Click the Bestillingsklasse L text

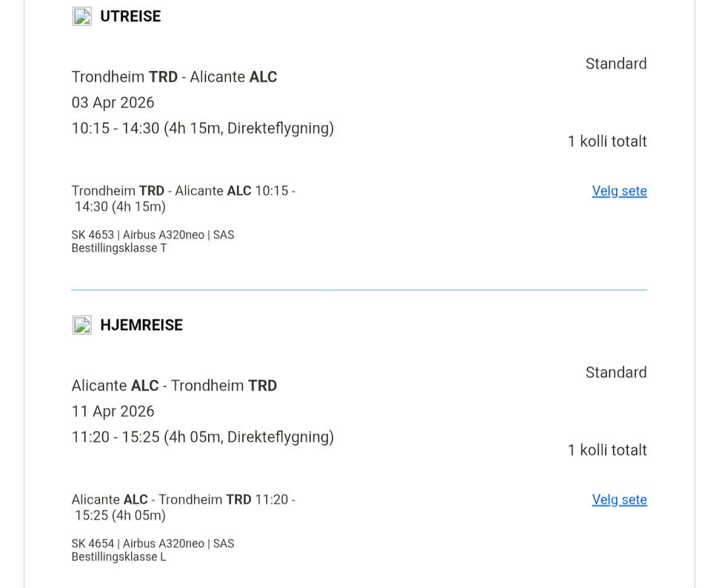tap(118, 557)
